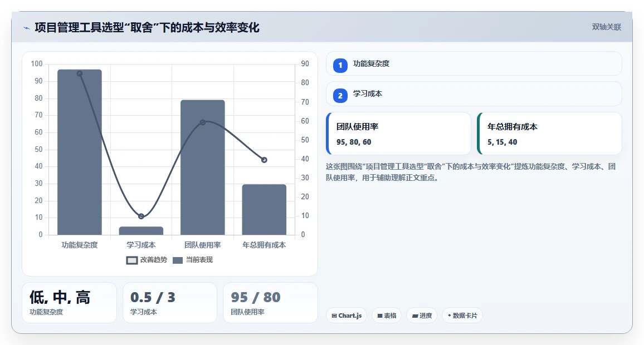Select the Chart.js tag
This screenshot has height=345, width=644.
point(347,316)
